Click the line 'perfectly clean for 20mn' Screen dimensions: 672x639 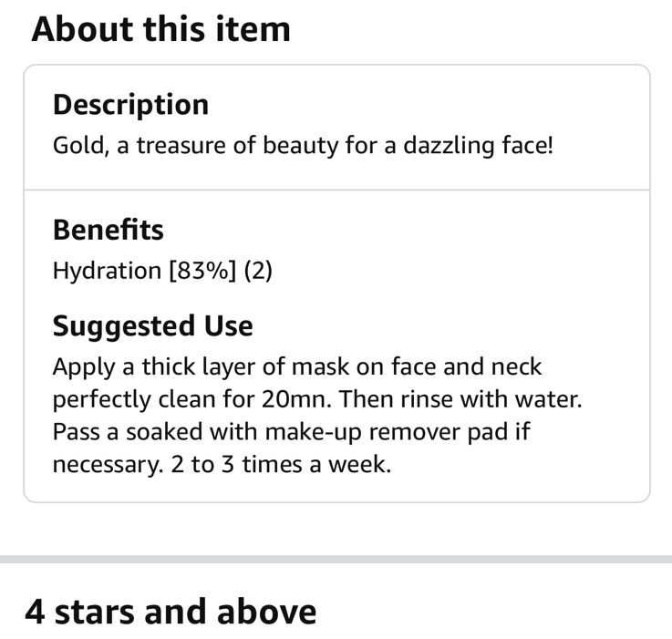(x=317, y=400)
